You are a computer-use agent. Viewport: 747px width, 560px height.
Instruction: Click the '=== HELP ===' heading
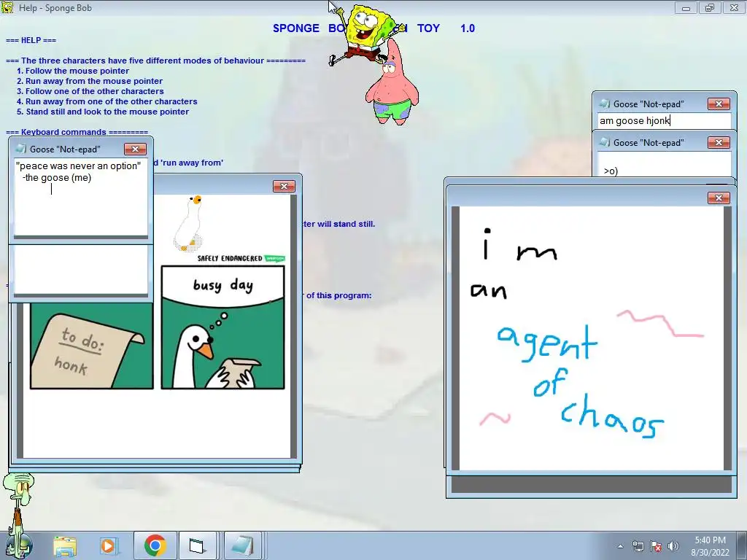coord(31,40)
